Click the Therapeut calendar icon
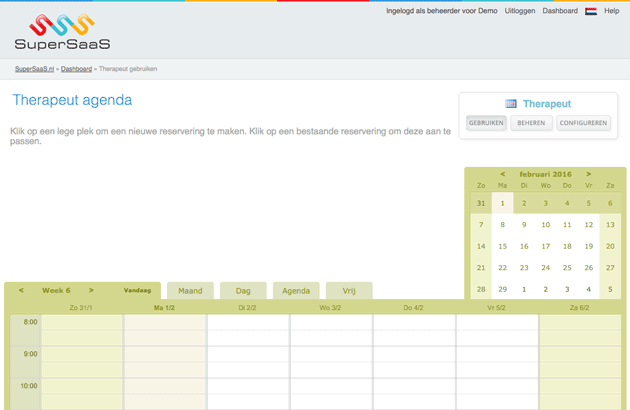 tap(511, 104)
